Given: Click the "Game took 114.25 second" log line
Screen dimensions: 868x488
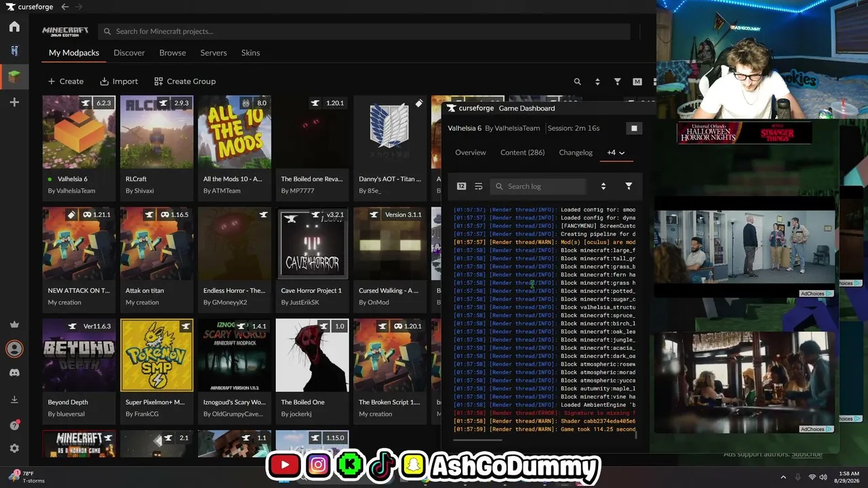Looking at the screenshot, I should tap(545, 429).
